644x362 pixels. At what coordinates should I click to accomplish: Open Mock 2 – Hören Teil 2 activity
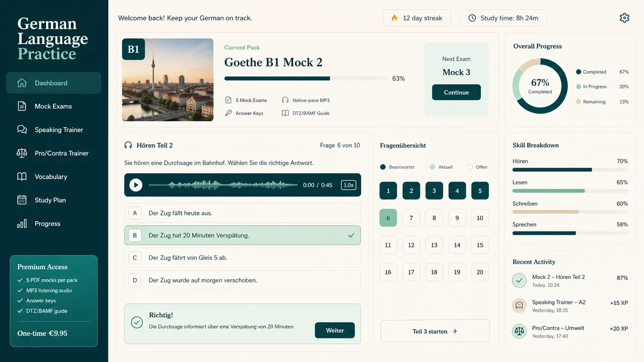click(569, 280)
